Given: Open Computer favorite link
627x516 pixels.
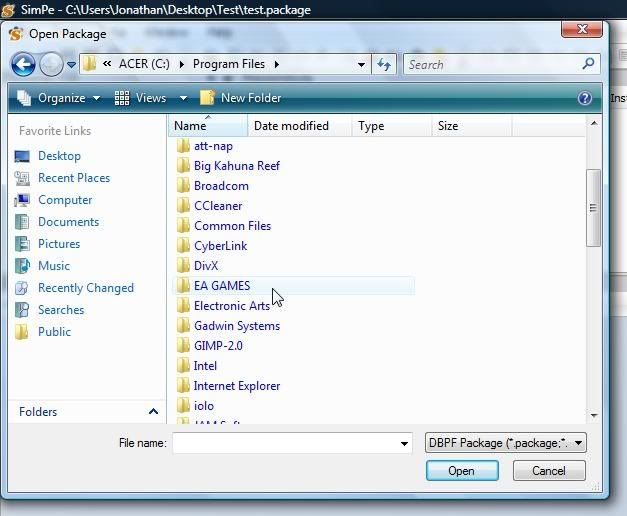Looking at the screenshot, I should [x=65, y=200].
